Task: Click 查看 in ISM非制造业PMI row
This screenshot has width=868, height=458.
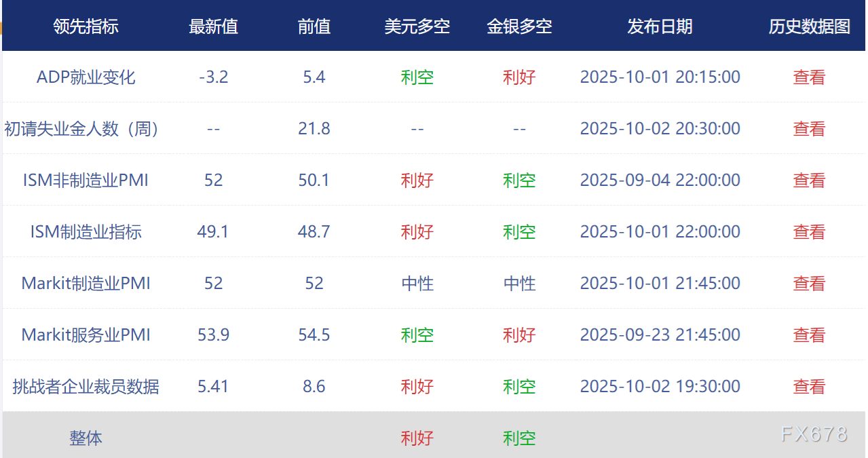Action: (x=809, y=180)
